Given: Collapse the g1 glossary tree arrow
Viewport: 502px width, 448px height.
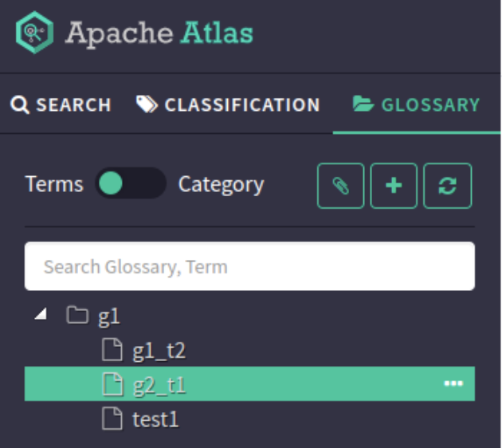Looking at the screenshot, I should tap(41, 316).
